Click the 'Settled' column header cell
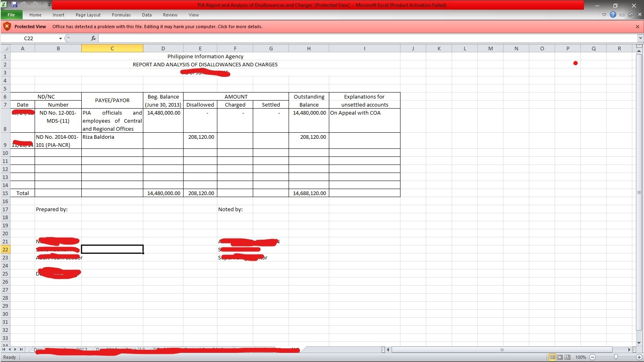644x362 pixels. point(271,105)
